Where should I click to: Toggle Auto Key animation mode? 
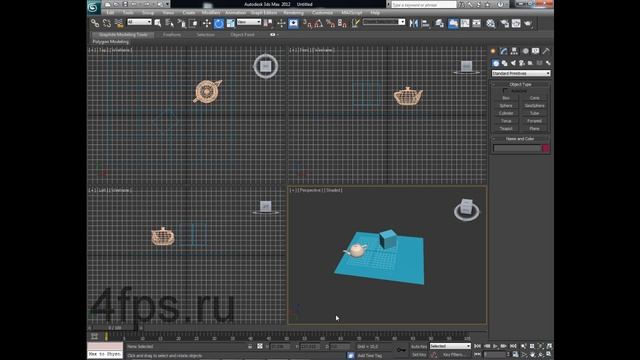(419, 347)
